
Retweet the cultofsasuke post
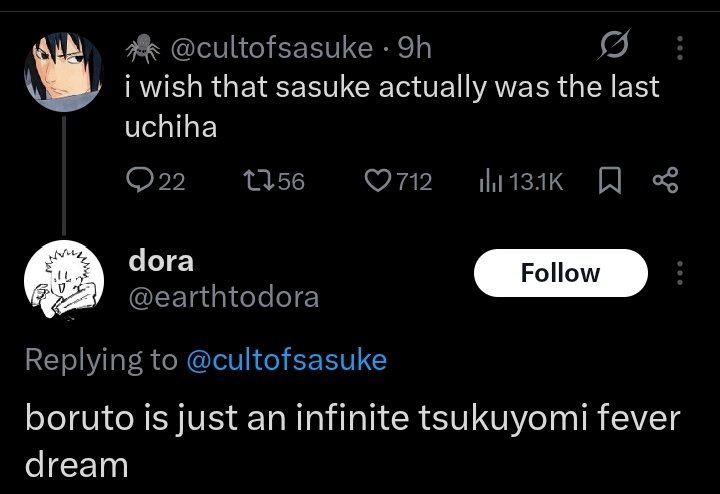[257, 181]
